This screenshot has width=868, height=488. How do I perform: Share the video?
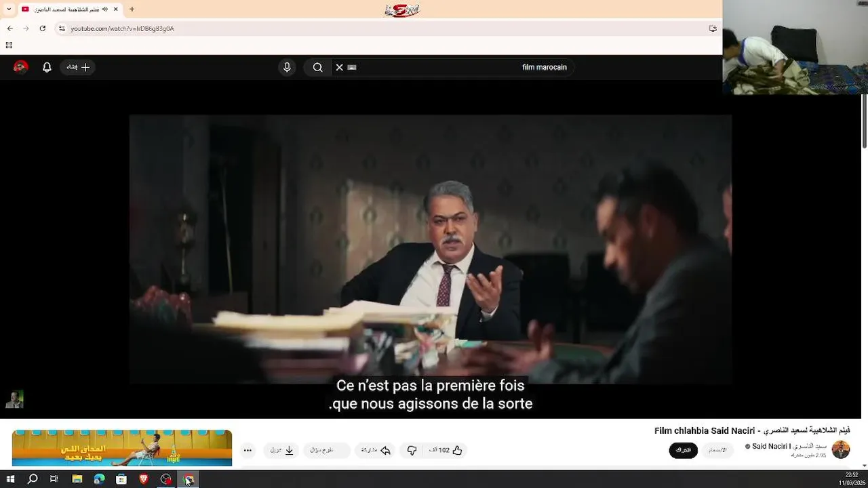tap(376, 450)
